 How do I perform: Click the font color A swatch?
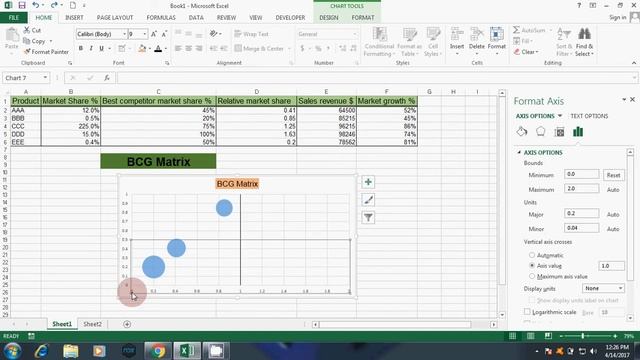point(158,49)
